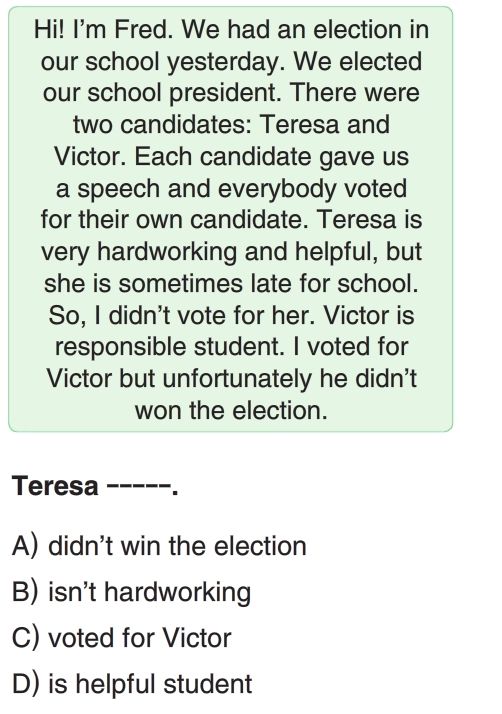Image resolution: width=502 pixels, height=714 pixels.
Task: Click the line "our school president. There were"
Action: [231, 93]
